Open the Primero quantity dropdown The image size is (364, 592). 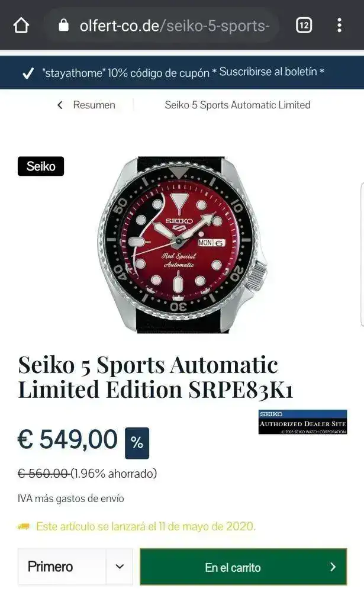point(75,567)
